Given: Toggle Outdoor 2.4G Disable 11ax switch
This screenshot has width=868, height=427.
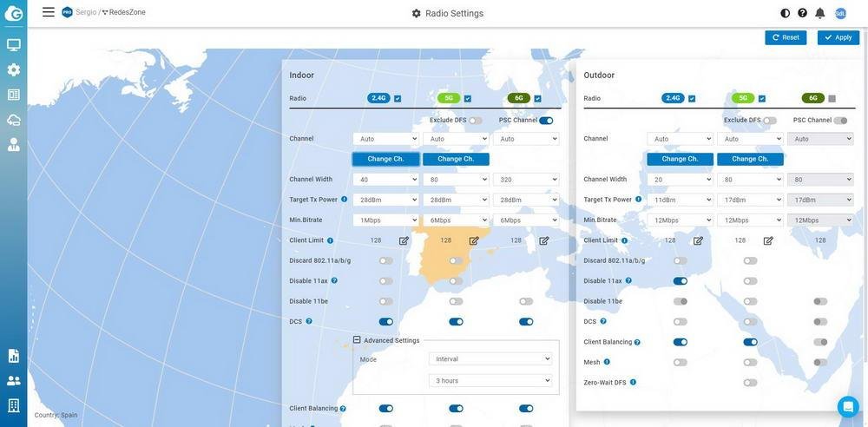Looking at the screenshot, I should coord(681,281).
